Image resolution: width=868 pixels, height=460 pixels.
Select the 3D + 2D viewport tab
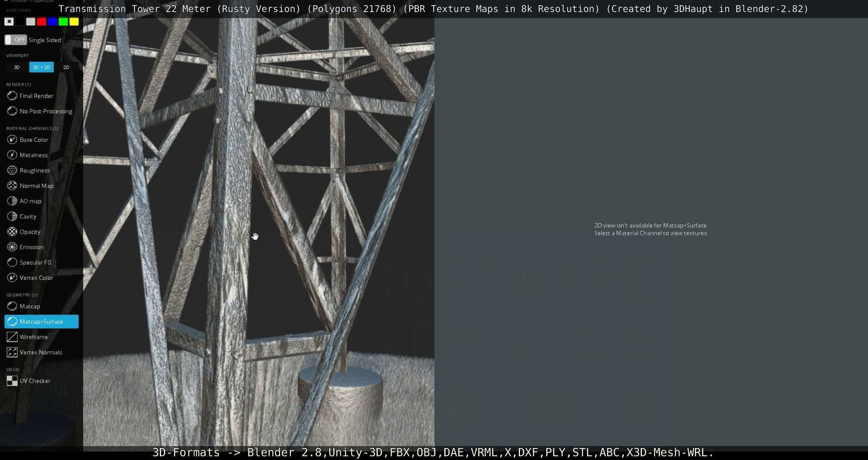(41, 67)
